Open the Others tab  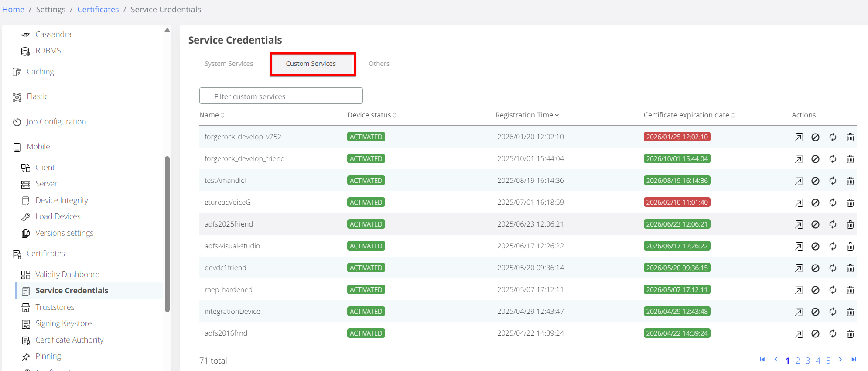pos(379,64)
